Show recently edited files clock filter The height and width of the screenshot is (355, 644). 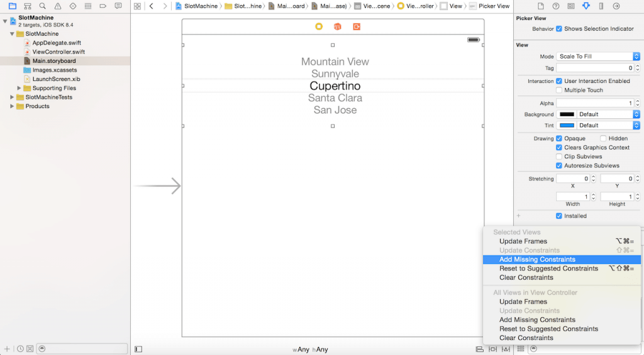point(20,349)
